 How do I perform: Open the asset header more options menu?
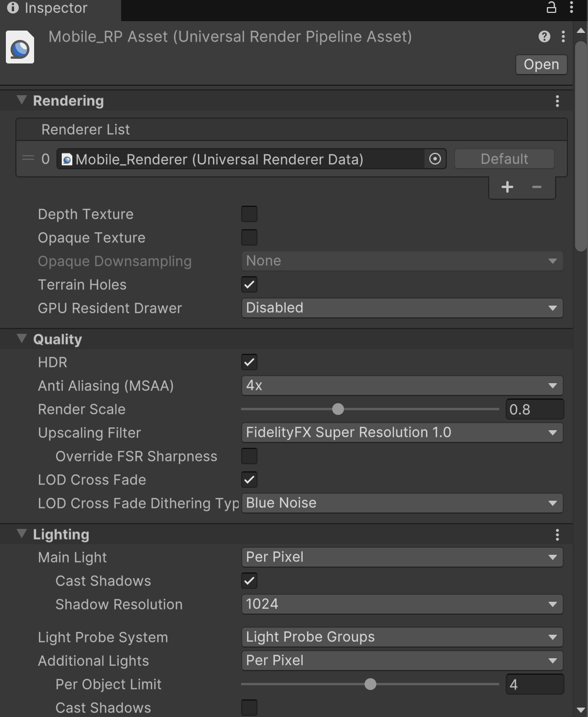pyautogui.click(x=563, y=36)
